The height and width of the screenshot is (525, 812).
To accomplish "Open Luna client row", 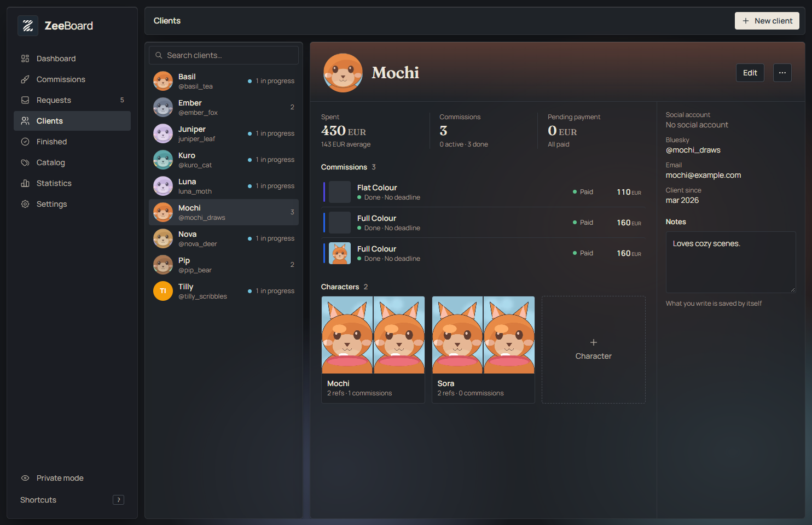I will tap(224, 186).
